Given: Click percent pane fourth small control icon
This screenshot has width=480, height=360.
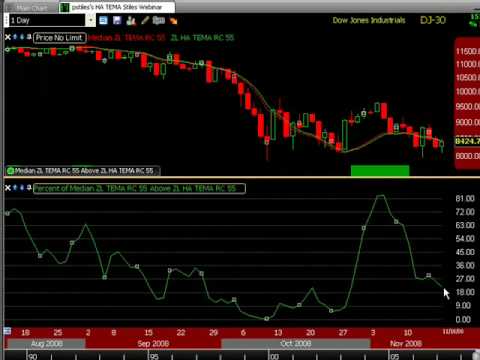Looking at the screenshot, I should 29,188.
